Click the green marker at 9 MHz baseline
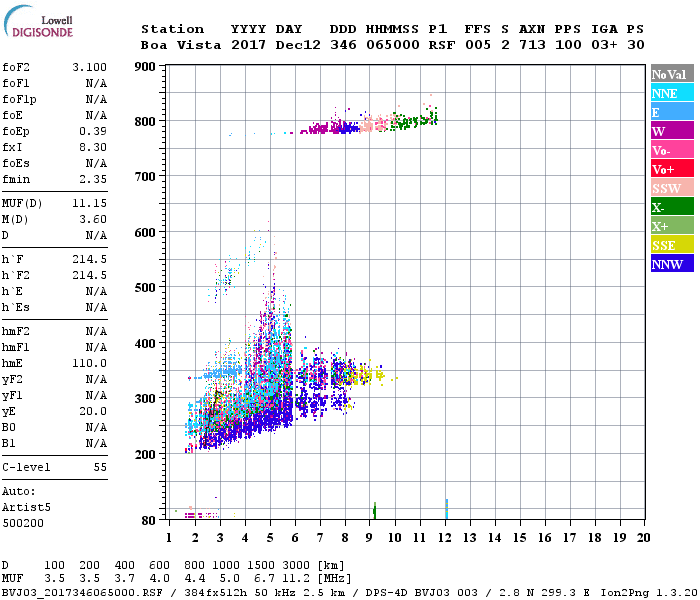Viewport: 700px width, 600px height. [x=375, y=510]
